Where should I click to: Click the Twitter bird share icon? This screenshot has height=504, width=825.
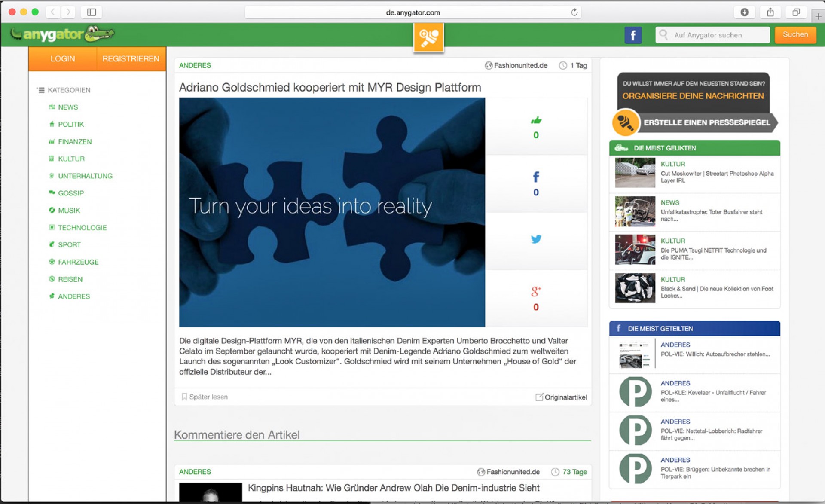(536, 239)
